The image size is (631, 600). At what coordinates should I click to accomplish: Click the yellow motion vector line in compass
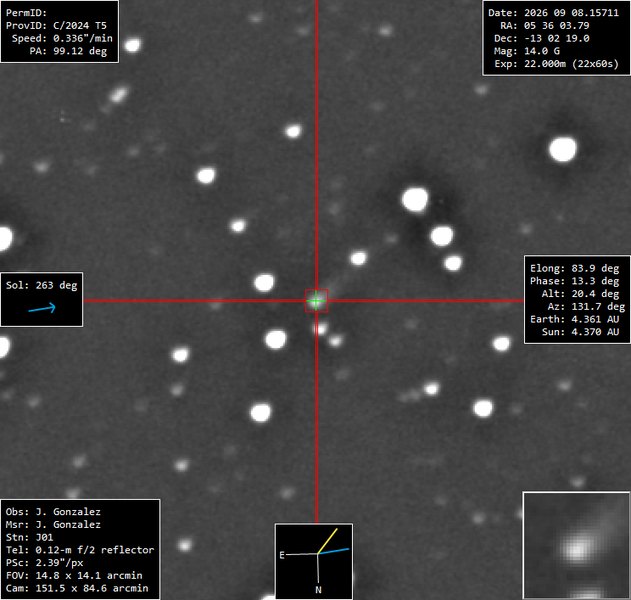tap(328, 541)
